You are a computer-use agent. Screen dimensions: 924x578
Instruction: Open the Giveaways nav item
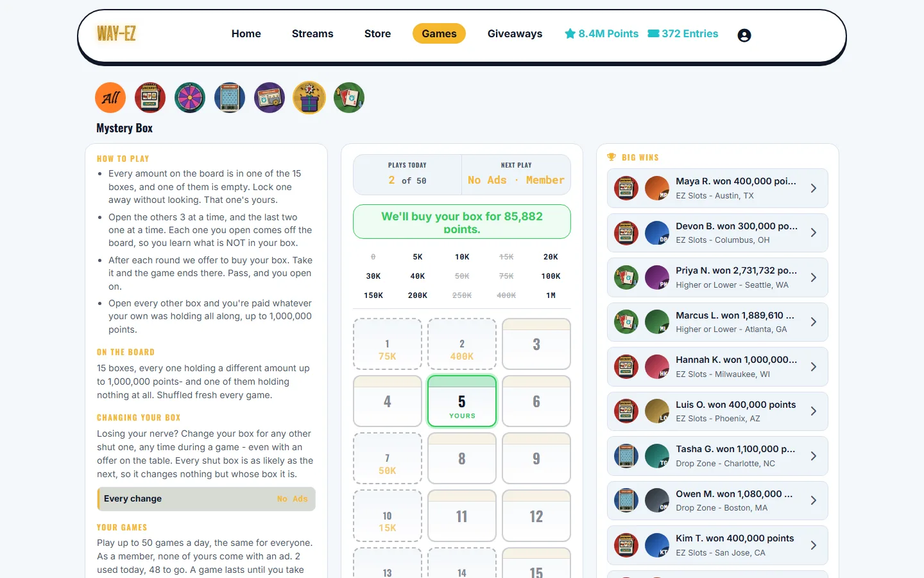click(x=515, y=33)
